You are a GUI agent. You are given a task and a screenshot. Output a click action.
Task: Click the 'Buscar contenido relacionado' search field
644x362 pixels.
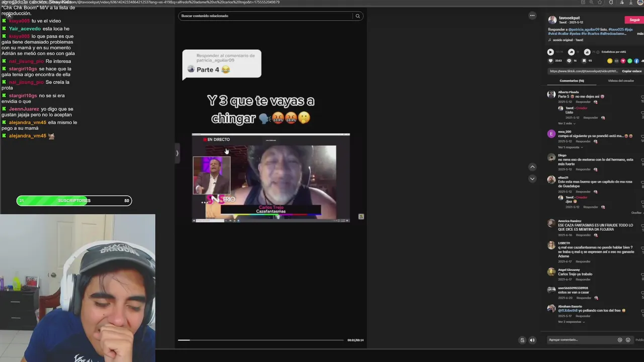(265, 16)
